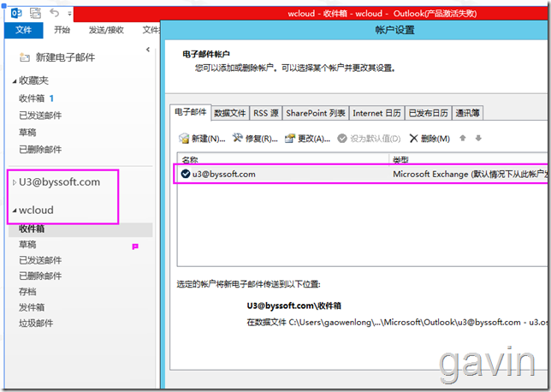Screen dimensions: 551x392
Task: Switch to the 已发布日历 tab
Action: pos(428,113)
